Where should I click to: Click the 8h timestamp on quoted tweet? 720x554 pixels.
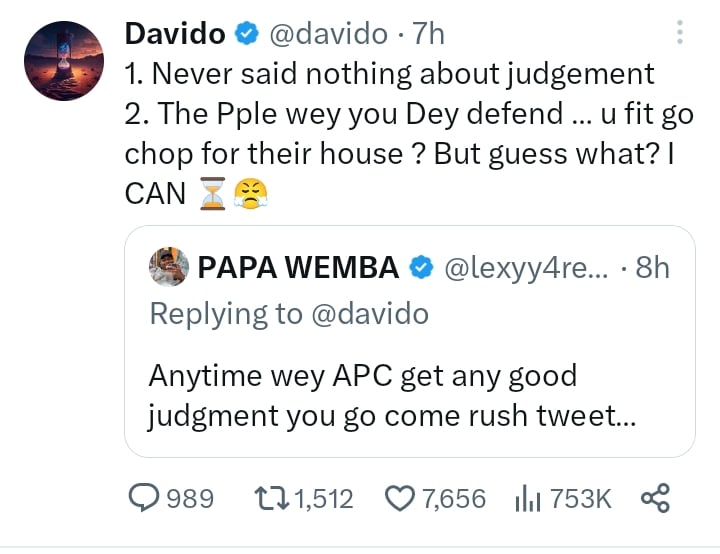tap(652, 267)
